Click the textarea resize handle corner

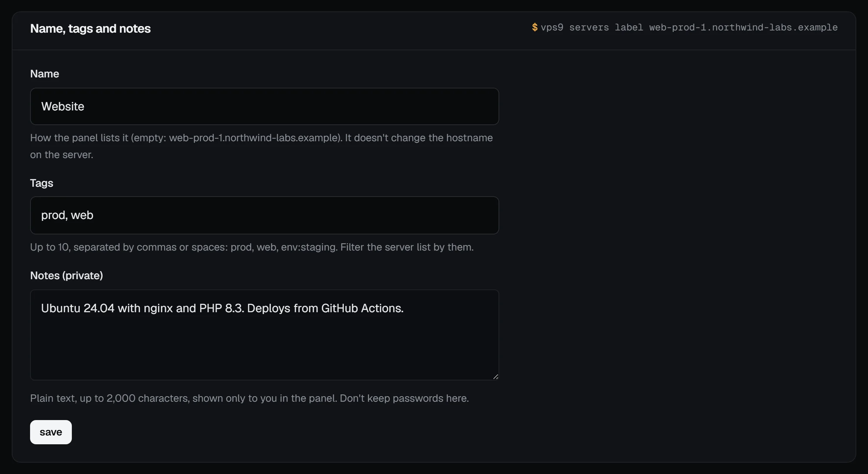[x=495, y=376]
